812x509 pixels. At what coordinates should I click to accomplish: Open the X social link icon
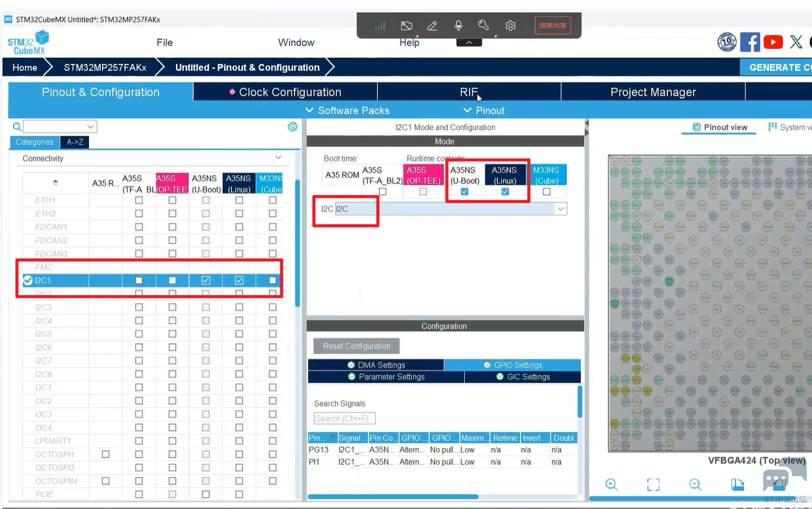pos(796,42)
